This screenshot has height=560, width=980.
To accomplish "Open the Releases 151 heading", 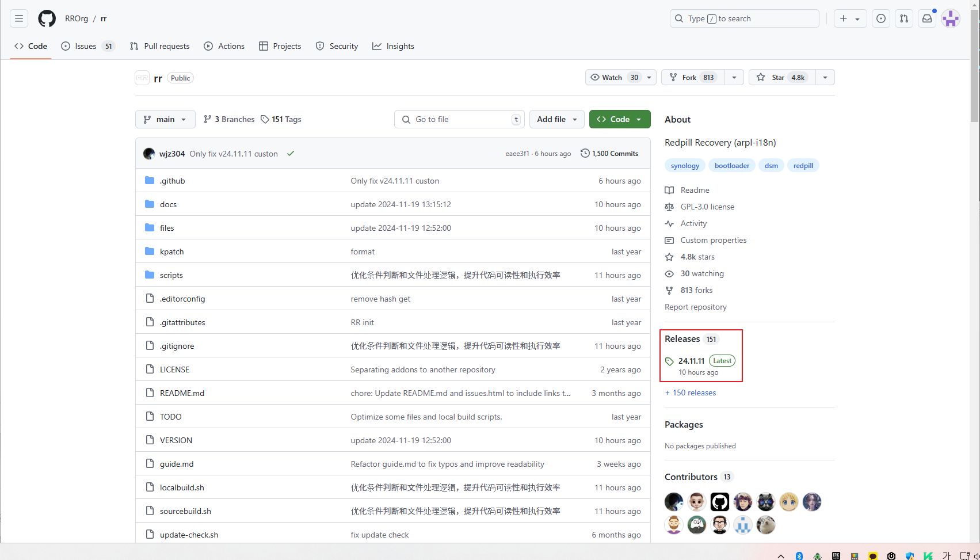I will 691,339.
